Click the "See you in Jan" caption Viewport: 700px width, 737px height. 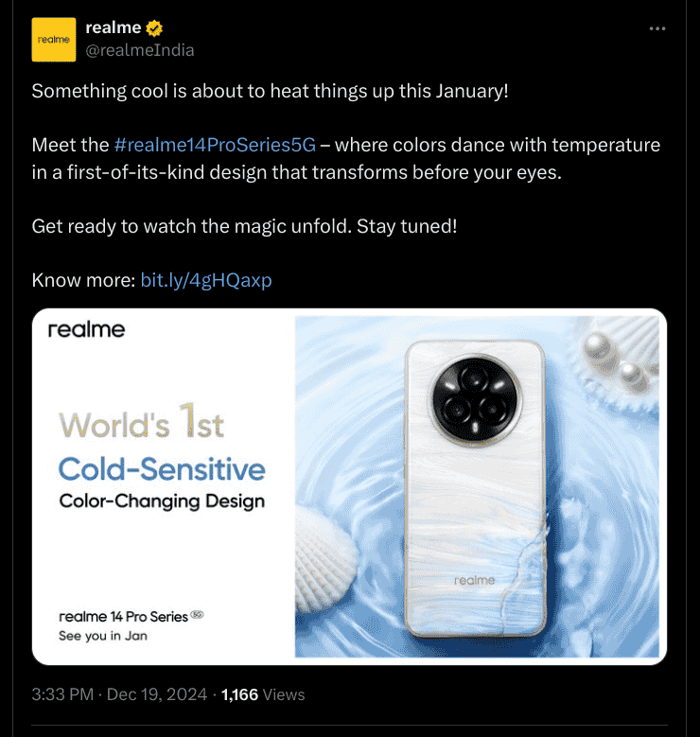[x=103, y=636]
